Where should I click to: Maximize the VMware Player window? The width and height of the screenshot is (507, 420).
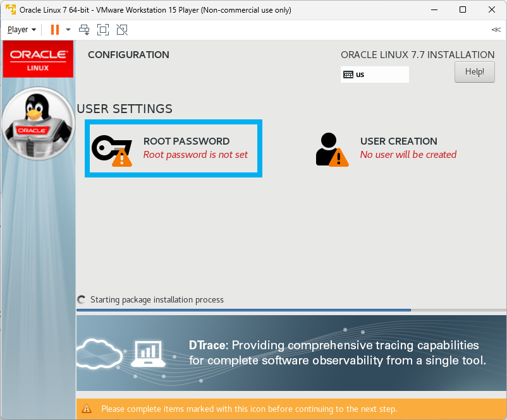click(x=463, y=9)
